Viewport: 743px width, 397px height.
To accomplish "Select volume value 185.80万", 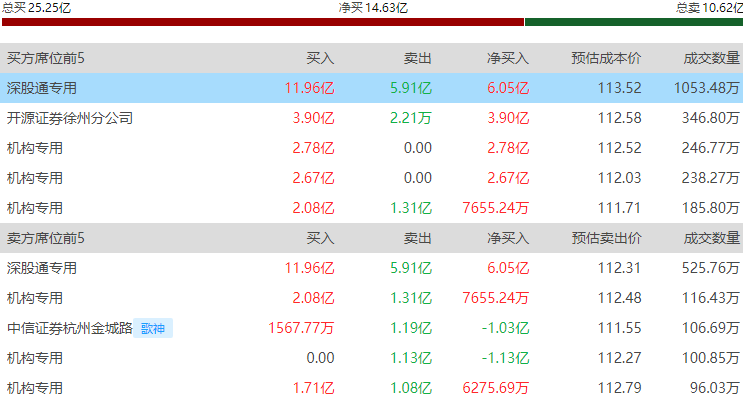I will pos(711,208).
